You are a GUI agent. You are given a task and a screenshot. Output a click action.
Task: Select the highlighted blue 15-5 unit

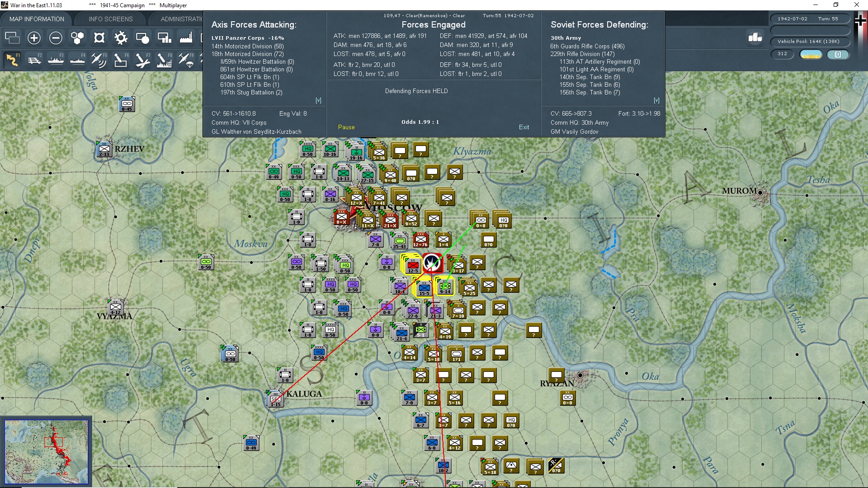(x=424, y=287)
